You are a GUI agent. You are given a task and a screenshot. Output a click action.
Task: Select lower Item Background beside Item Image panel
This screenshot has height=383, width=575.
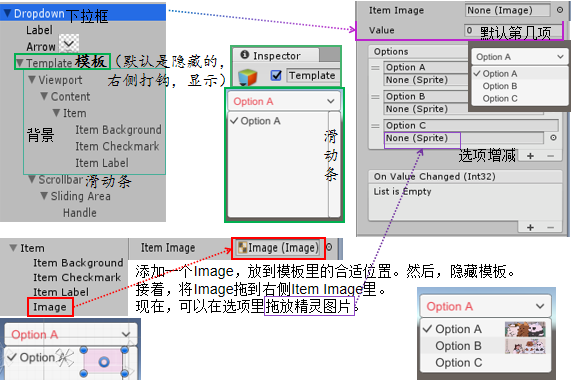click(78, 263)
